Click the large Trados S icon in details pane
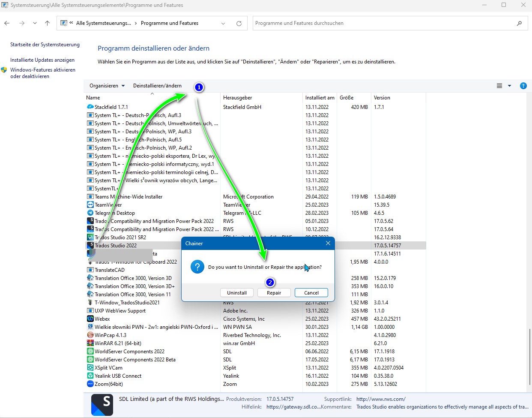The width and height of the screenshot is (532, 418). (x=102, y=405)
